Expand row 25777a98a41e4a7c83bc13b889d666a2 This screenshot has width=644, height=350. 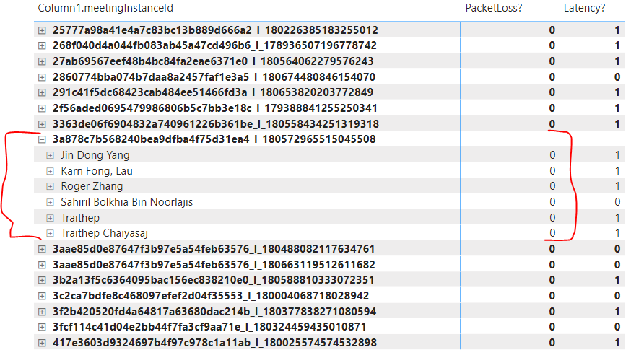(42, 30)
